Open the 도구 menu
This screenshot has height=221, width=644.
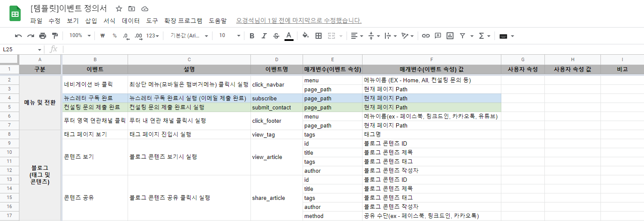tap(152, 21)
